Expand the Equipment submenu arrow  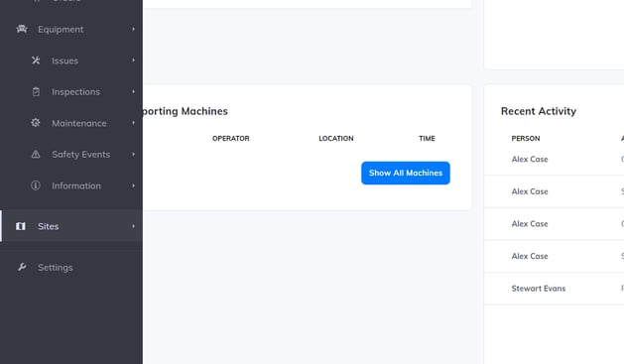[x=133, y=29]
